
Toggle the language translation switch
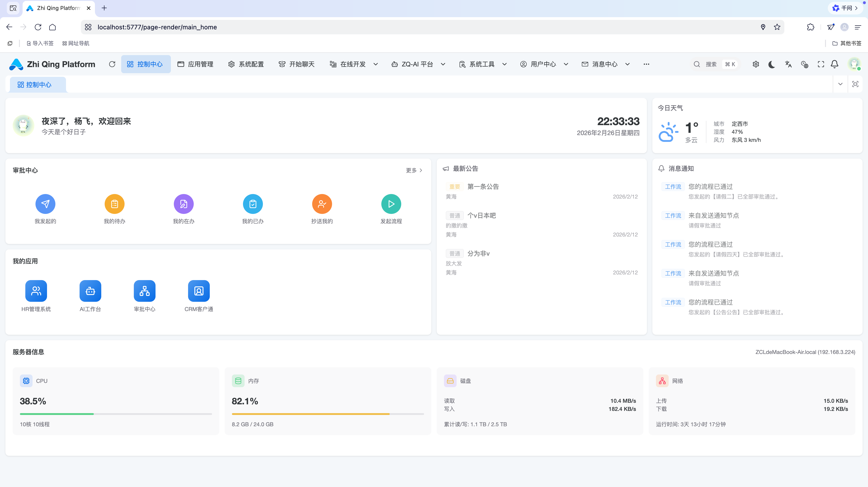[788, 64]
